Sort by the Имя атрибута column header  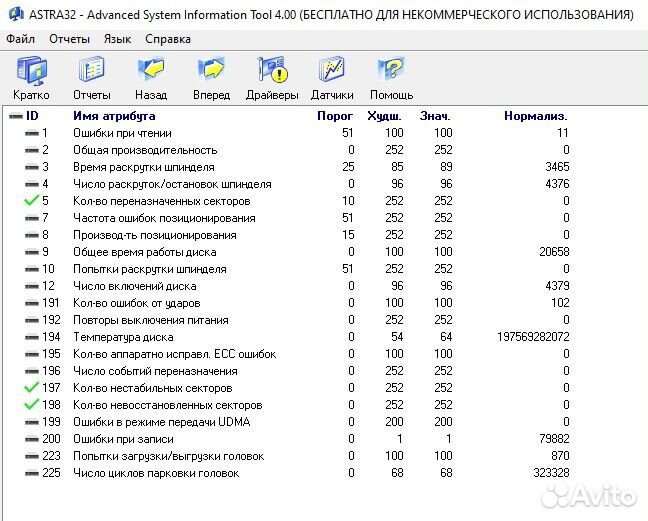point(113,116)
